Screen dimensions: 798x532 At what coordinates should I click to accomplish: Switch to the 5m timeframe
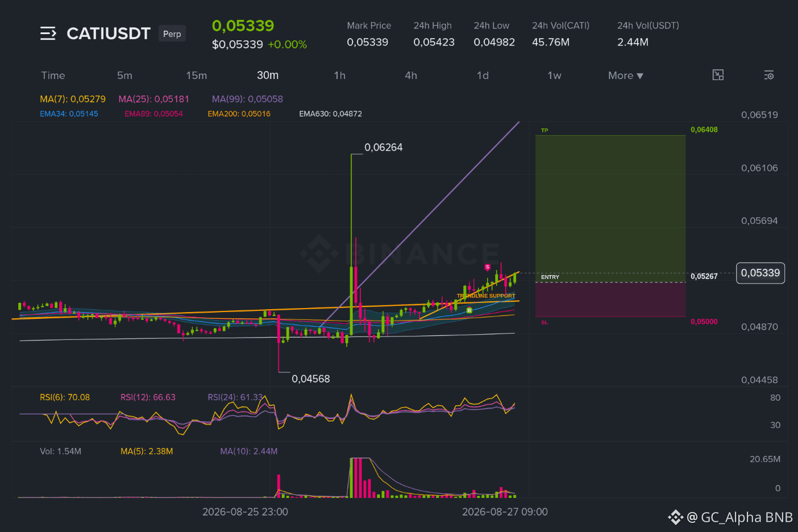click(x=124, y=76)
